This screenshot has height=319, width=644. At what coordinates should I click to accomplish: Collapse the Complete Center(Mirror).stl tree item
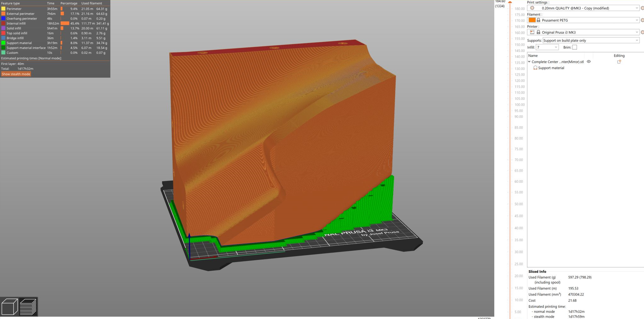[529, 62]
